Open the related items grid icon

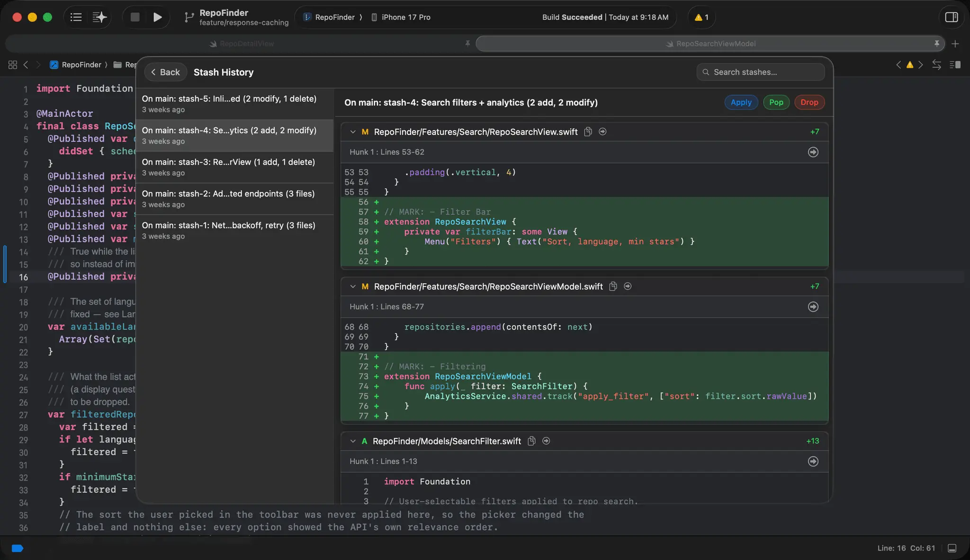coord(13,65)
